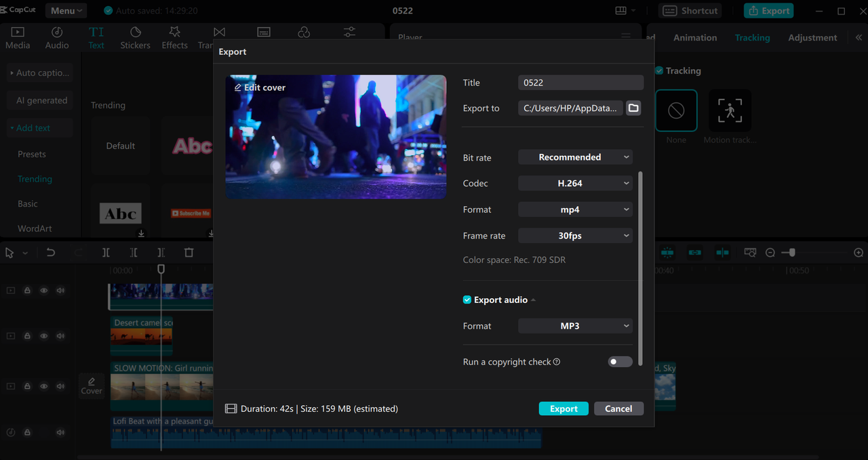Screen dimensions: 868x460
Task: Click the delete-left trim icon
Action: point(134,253)
